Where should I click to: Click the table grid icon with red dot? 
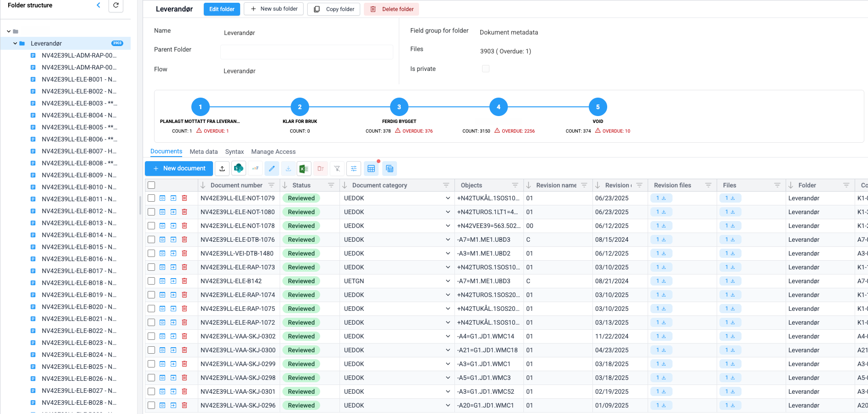pyautogui.click(x=371, y=169)
